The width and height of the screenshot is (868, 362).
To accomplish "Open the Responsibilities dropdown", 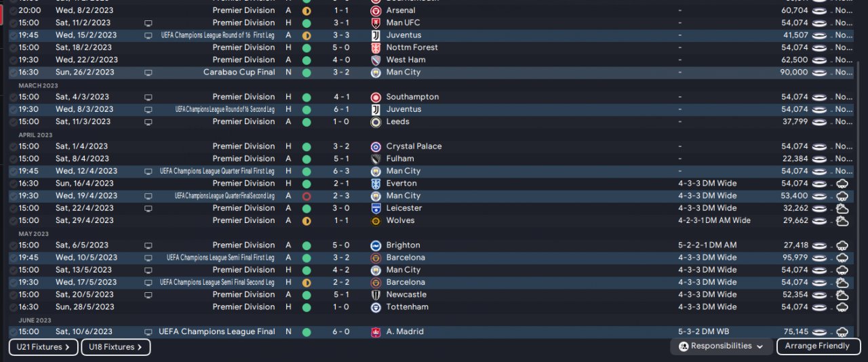I will click(x=721, y=346).
